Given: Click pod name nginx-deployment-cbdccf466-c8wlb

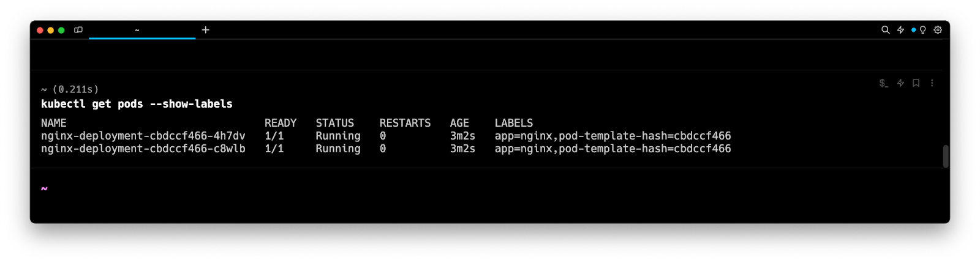Looking at the screenshot, I should pyautogui.click(x=143, y=149).
